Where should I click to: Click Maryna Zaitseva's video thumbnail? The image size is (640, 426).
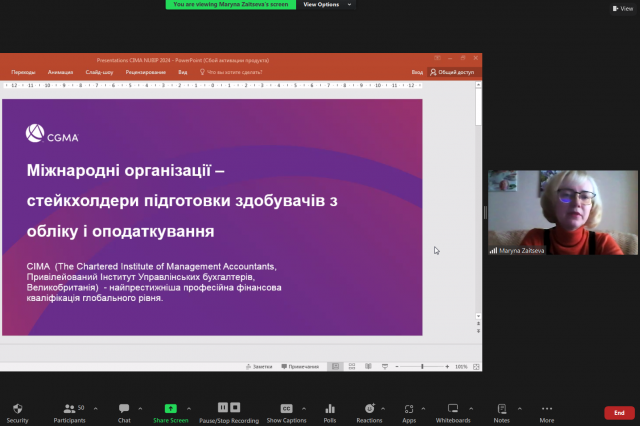pyautogui.click(x=546, y=212)
